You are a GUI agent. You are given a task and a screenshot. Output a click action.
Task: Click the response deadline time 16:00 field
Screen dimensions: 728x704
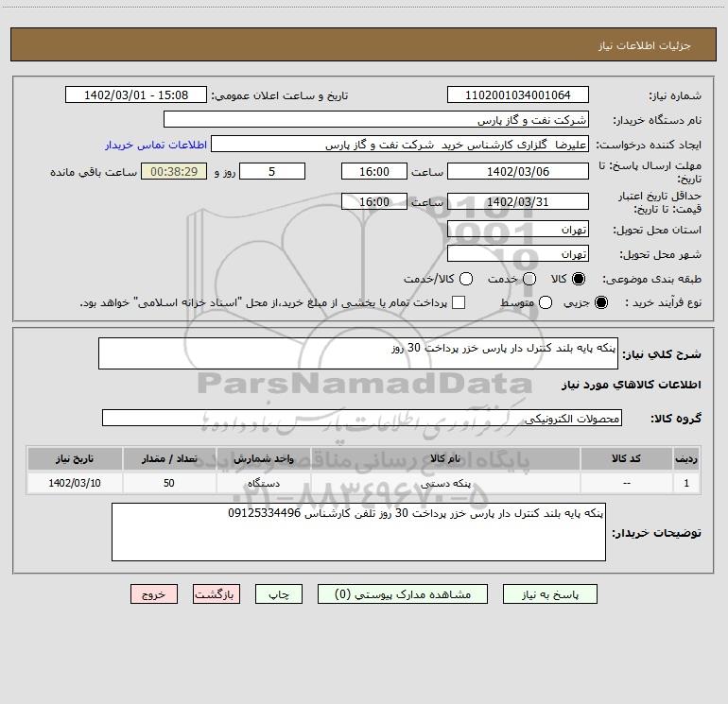(374, 171)
